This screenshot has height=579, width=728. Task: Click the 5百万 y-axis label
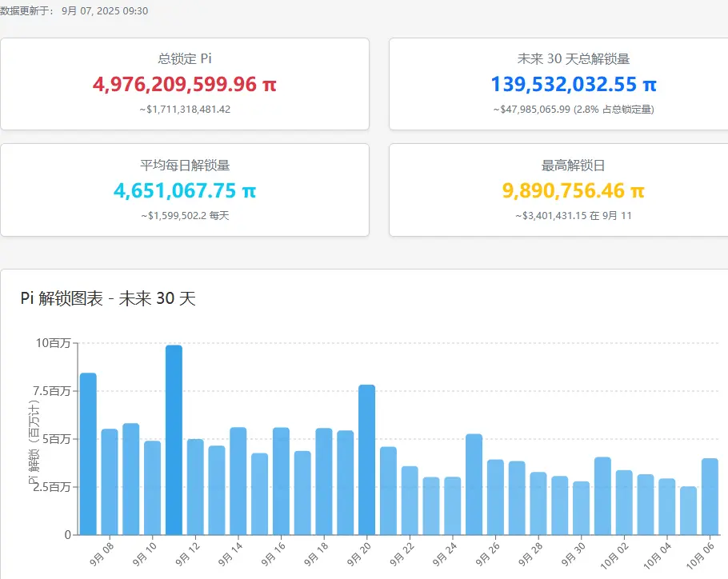[56, 439]
